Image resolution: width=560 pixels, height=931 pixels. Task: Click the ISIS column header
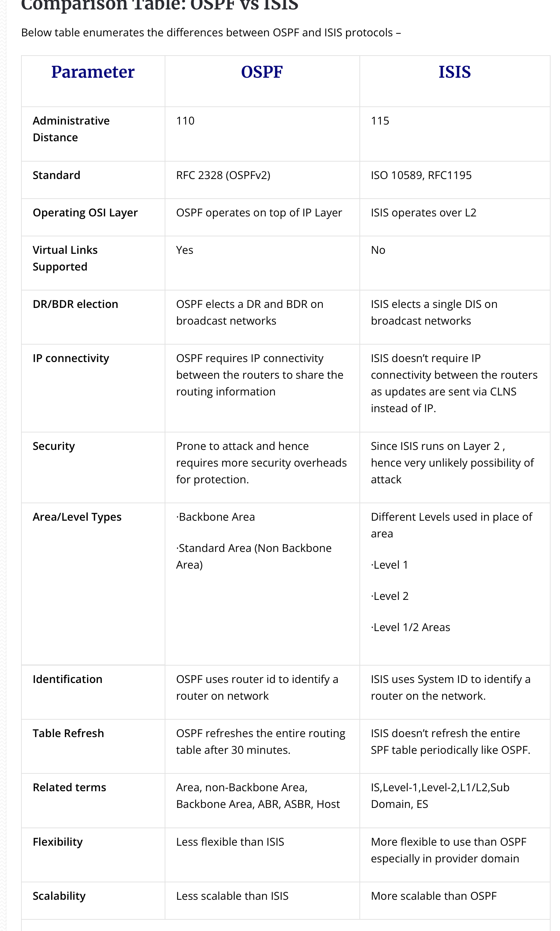[x=454, y=72]
